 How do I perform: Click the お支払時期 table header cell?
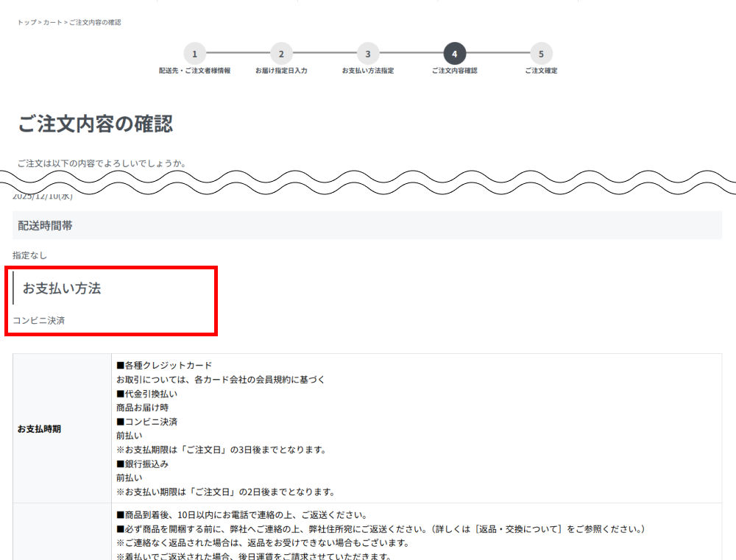pyautogui.click(x=62, y=428)
